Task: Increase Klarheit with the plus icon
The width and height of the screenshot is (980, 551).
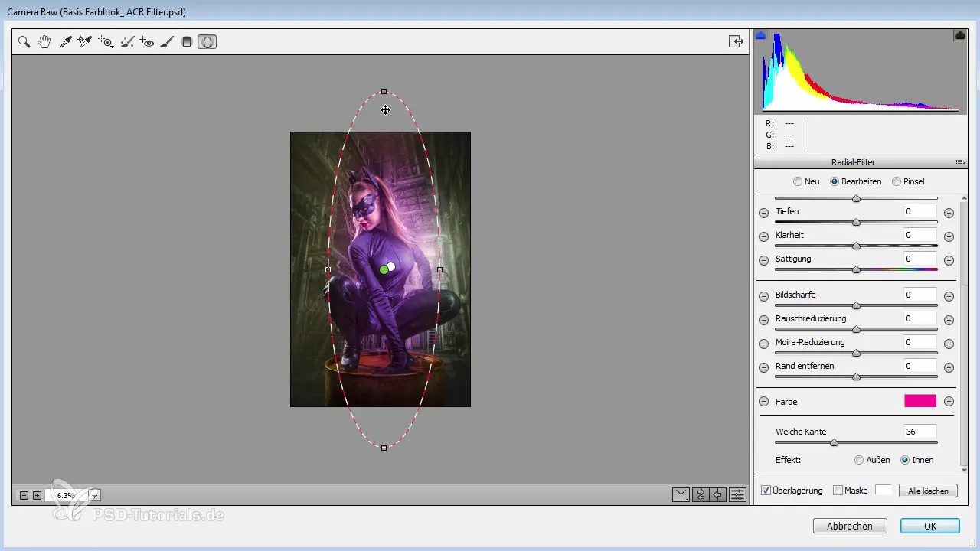Action: coord(949,236)
